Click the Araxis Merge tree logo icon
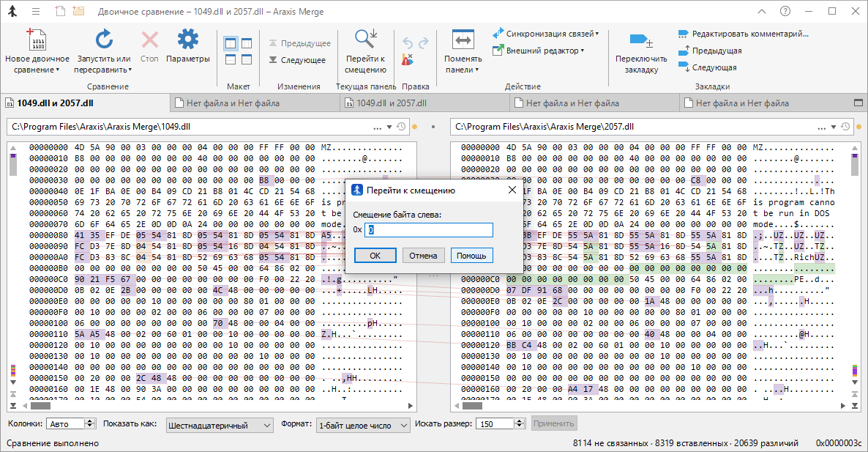Image resolution: width=868 pixels, height=452 pixels. 12,11
